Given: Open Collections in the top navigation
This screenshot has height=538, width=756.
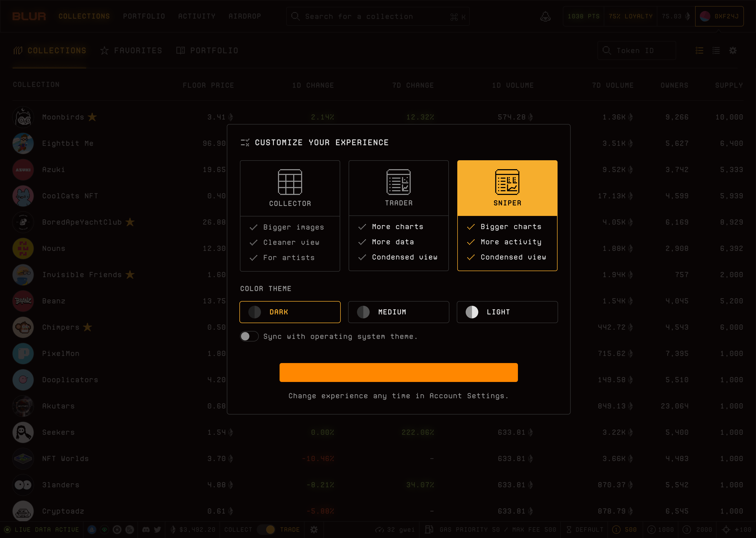Looking at the screenshot, I should 84,16.
